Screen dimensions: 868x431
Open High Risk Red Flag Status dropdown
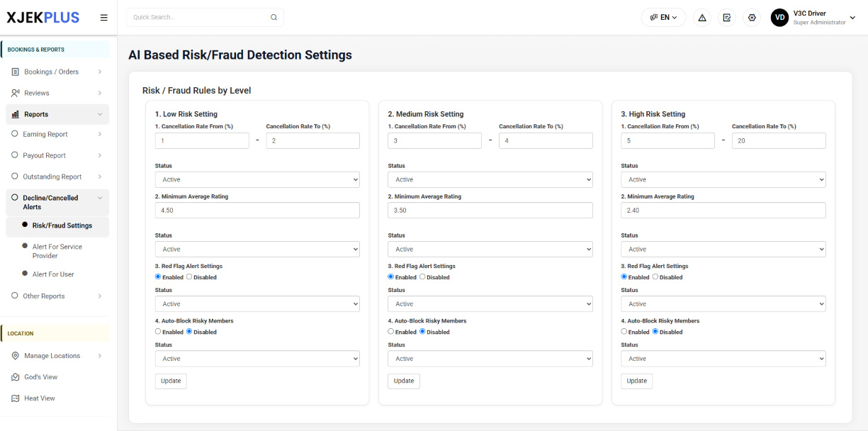723,303
